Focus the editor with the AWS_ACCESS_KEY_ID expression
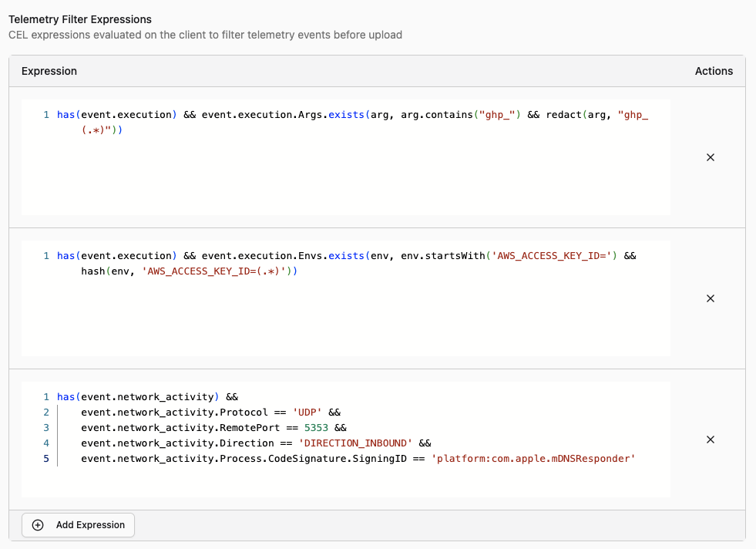This screenshot has width=756, height=549. pyautogui.click(x=345, y=316)
